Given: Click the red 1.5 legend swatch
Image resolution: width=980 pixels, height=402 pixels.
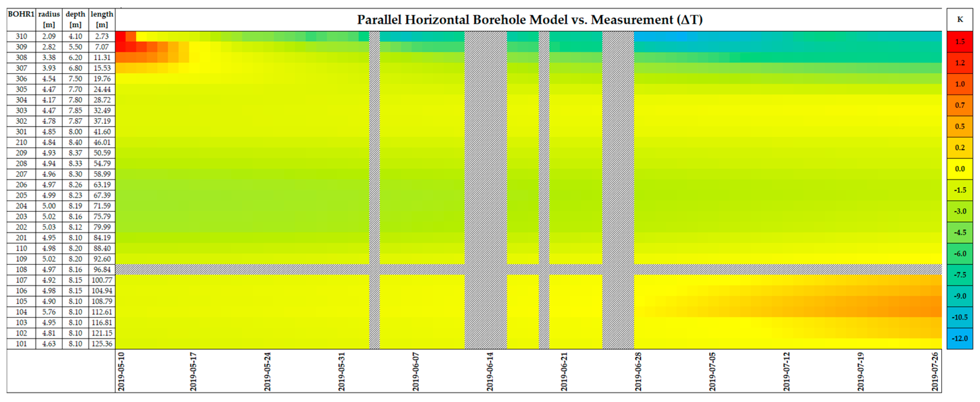Looking at the screenshot, I should coord(959,42).
